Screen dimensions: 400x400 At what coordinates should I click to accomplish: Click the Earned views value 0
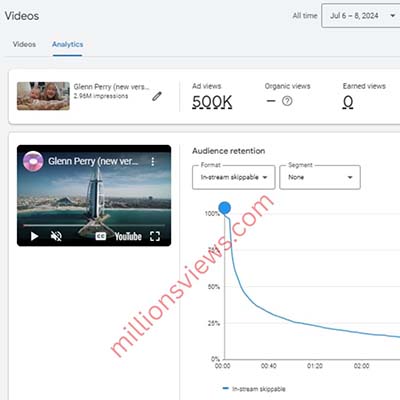(x=348, y=102)
